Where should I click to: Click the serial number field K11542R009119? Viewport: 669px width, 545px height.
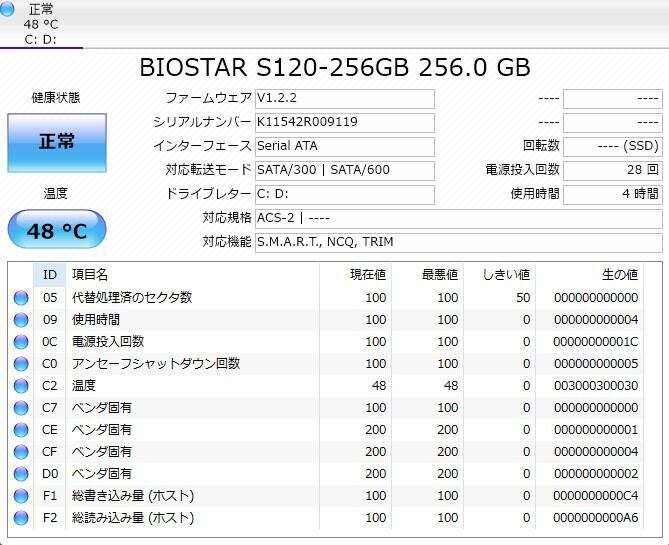[344, 122]
